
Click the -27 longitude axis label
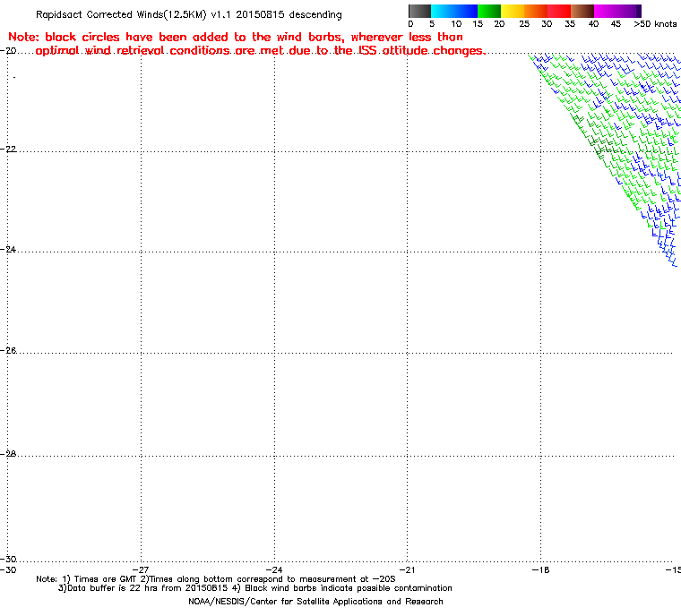pos(141,569)
